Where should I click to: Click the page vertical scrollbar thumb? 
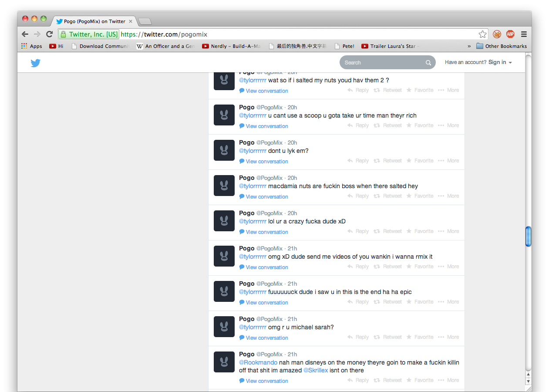point(528,237)
